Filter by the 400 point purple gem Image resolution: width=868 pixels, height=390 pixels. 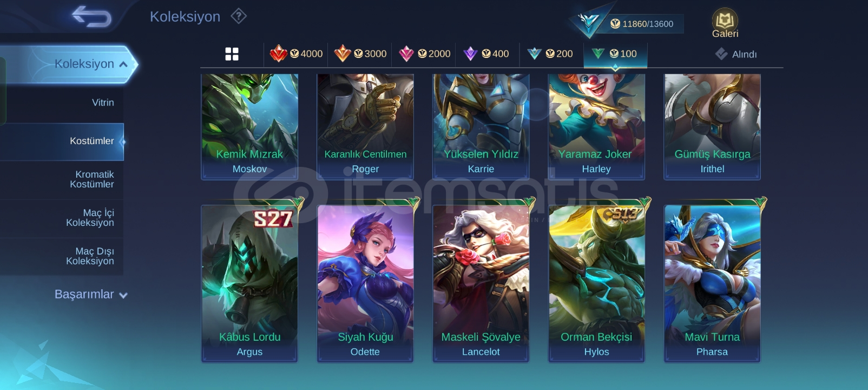pyautogui.click(x=486, y=54)
